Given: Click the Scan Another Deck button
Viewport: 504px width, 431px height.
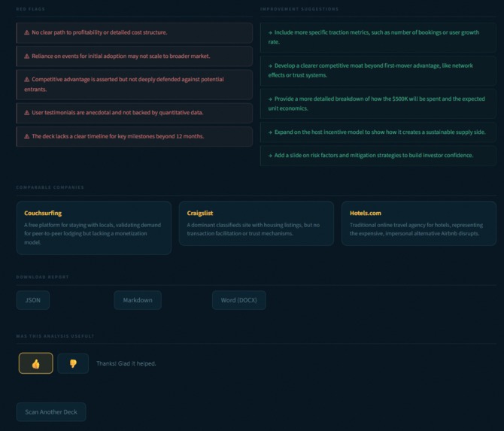Looking at the screenshot, I should click(x=51, y=412).
